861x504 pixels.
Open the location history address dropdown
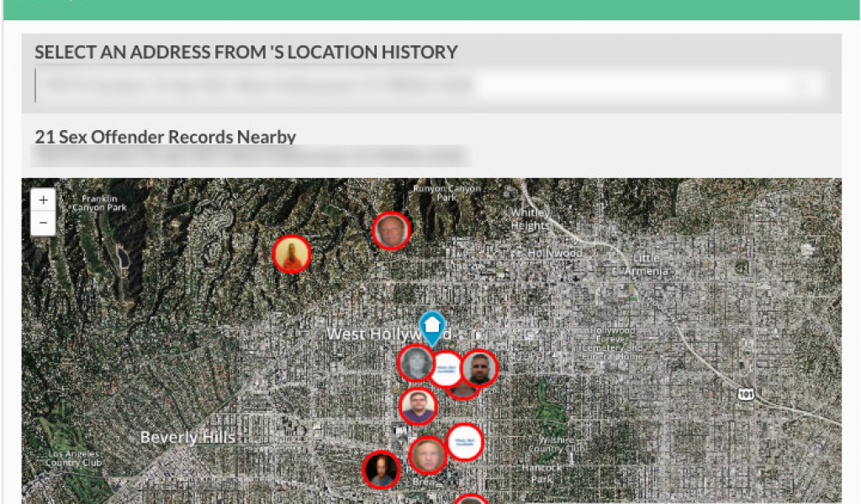click(x=420, y=86)
